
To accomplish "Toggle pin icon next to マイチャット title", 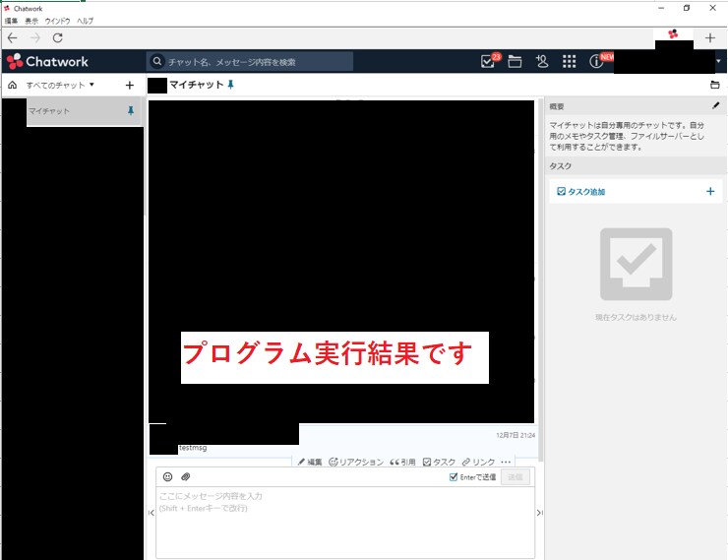I will click(230, 85).
